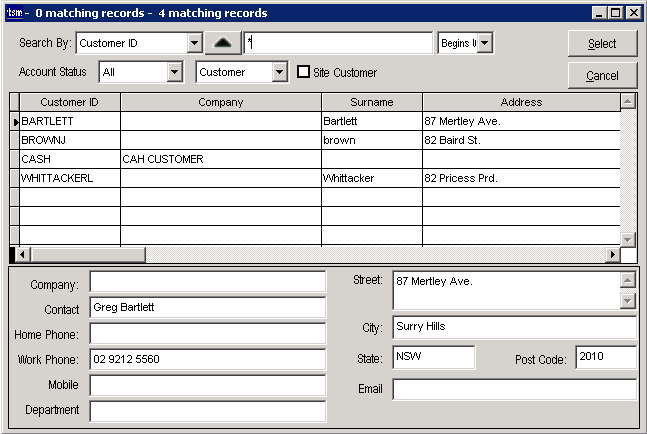
Task: Open the Customer type dropdown
Action: click(280, 72)
